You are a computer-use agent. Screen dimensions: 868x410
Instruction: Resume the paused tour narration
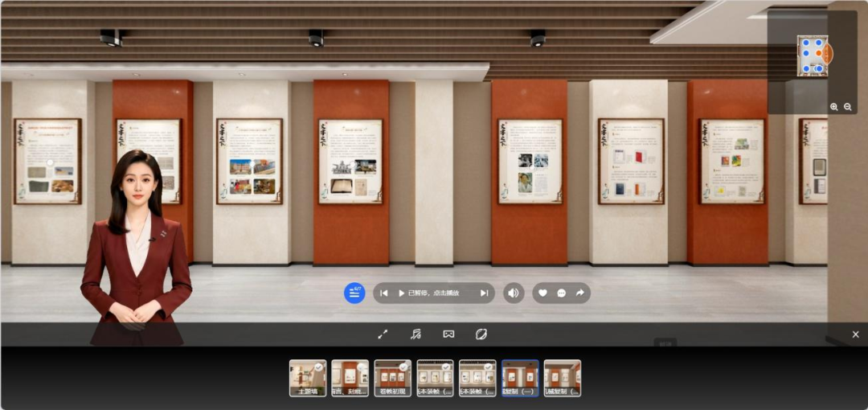click(429, 293)
